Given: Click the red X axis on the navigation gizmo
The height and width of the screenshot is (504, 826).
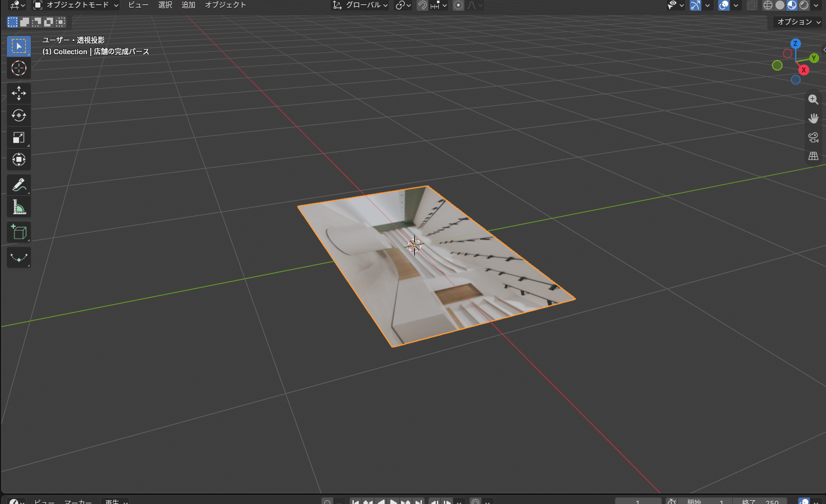Looking at the screenshot, I should point(805,70).
